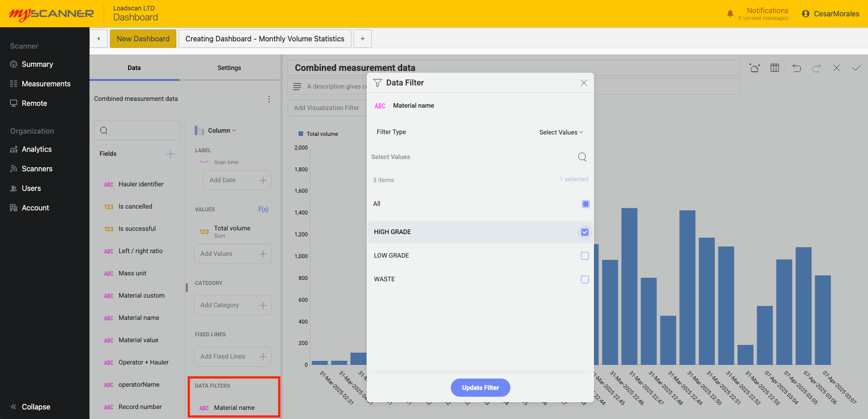Select the Material value field
This screenshot has width=868, height=419.
[139, 340]
